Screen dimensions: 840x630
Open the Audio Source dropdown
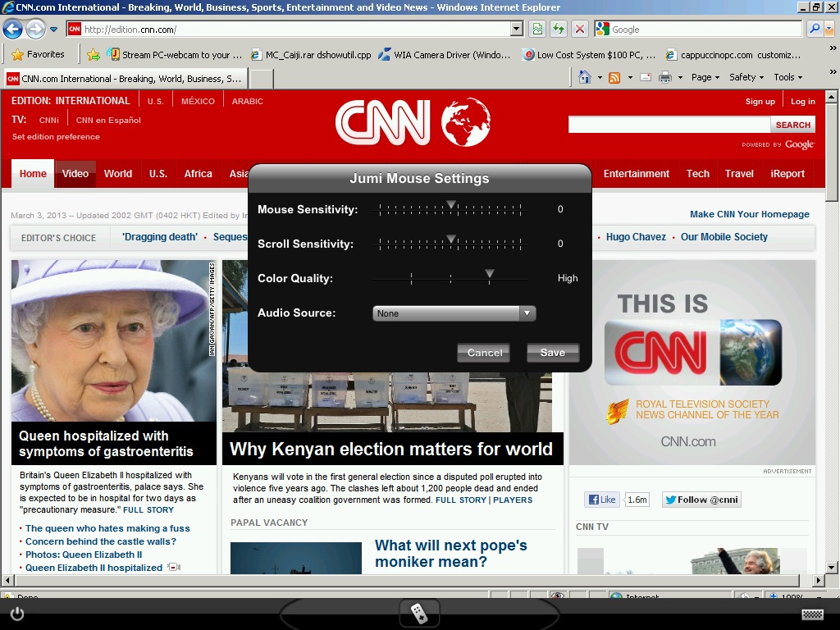pos(454,313)
